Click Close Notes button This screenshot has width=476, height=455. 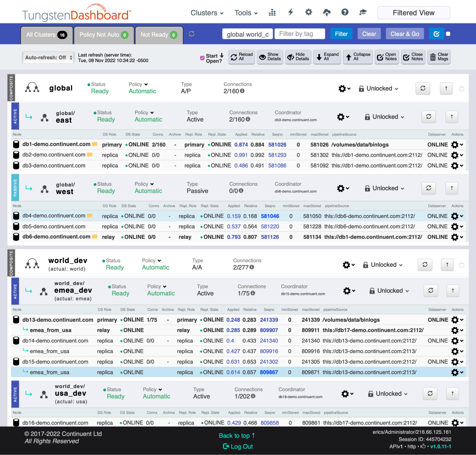pos(413,57)
